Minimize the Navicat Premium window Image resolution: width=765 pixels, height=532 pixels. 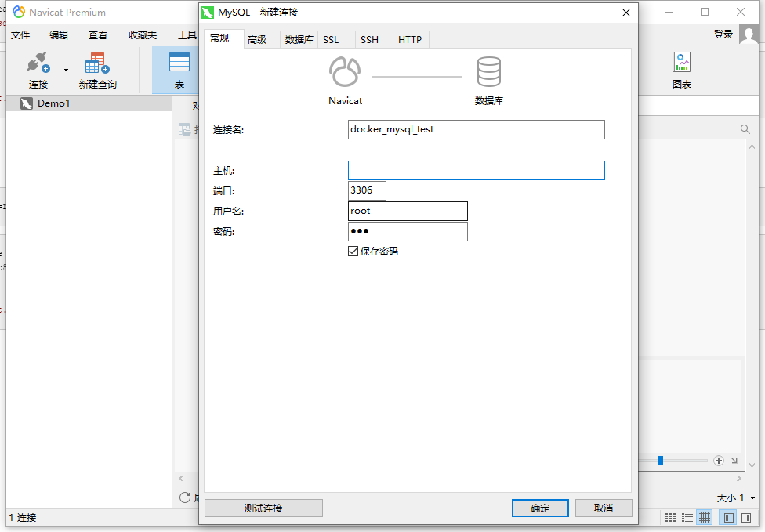pos(669,12)
